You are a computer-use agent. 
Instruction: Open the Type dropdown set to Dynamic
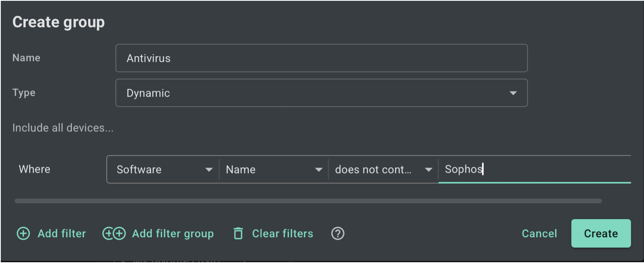(322, 93)
